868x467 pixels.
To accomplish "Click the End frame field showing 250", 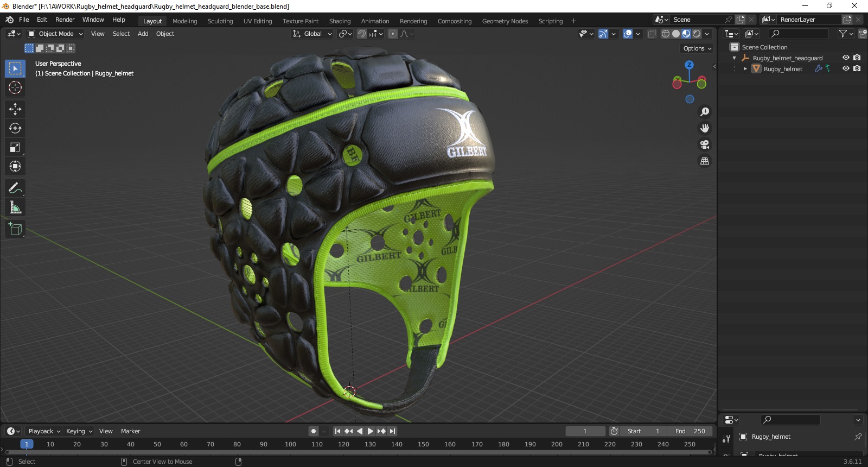I will [691, 431].
